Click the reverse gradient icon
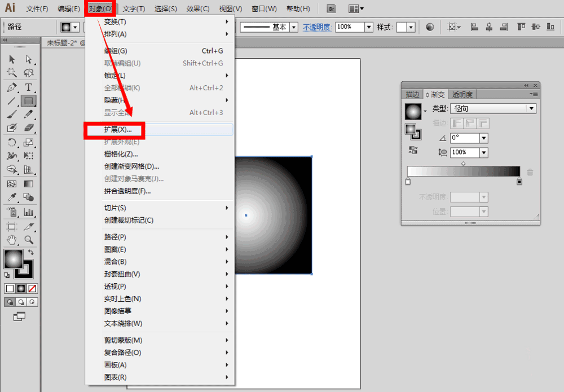This screenshot has height=392, width=564. [x=413, y=151]
